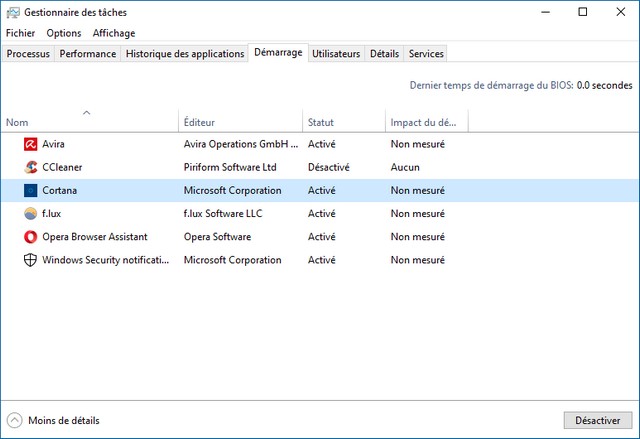Screen dimensions: 640x439
Task: Click Windows Security's Microsoft Corporation cell
Action: pyautogui.click(x=233, y=260)
